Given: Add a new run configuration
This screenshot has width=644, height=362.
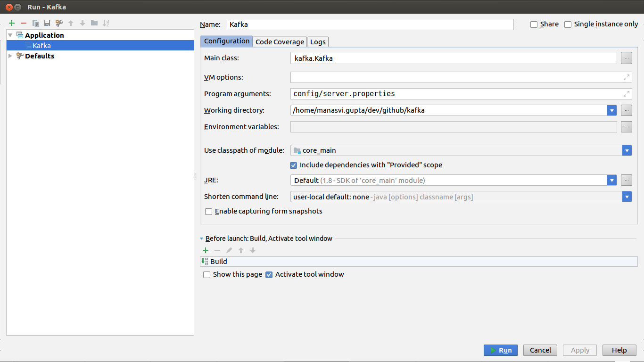Looking at the screenshot, I should pos(12,23).
